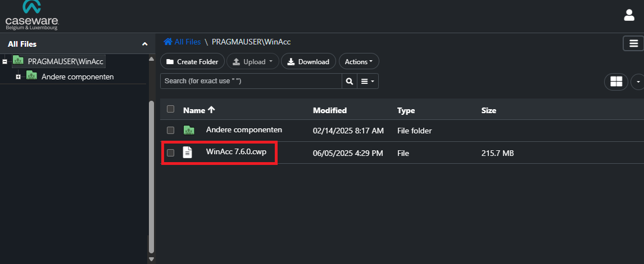Screen dimensions: 644x264
Task: Sort by the Name column arrow
Action: coord(211,110)
